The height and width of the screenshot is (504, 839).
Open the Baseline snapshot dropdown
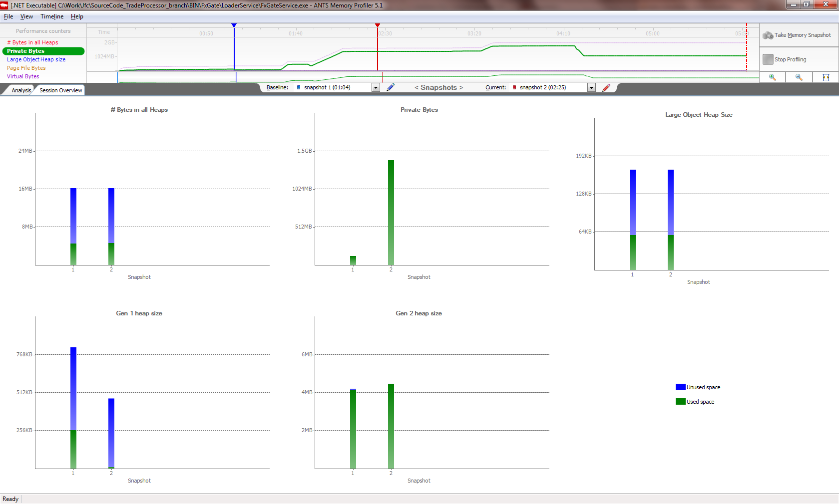point(376,87)
